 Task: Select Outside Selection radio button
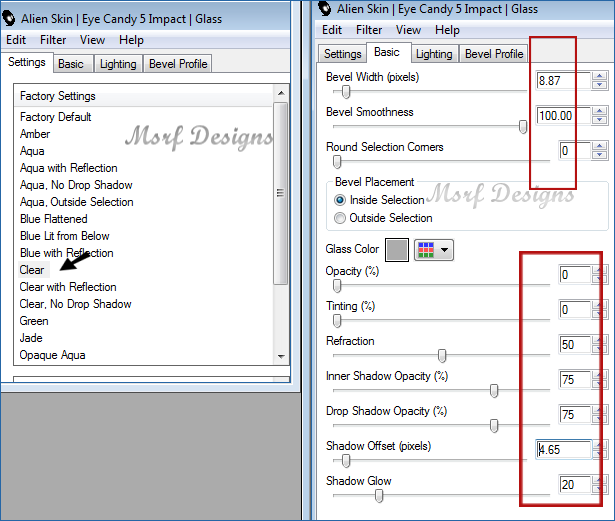point(340,218)
